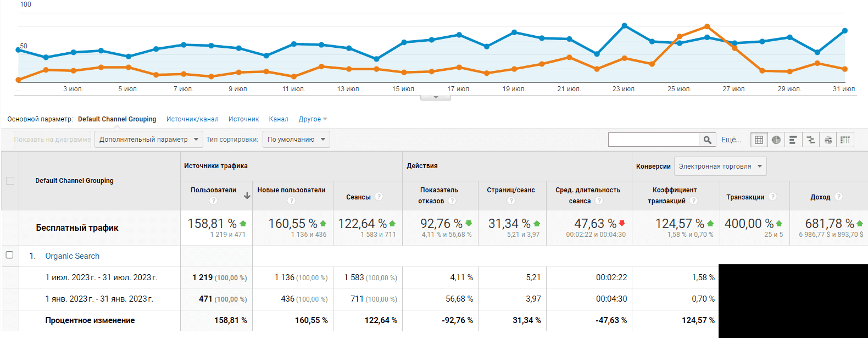Select the performance bar view icon
868x339 pixels.
point(793,140)
